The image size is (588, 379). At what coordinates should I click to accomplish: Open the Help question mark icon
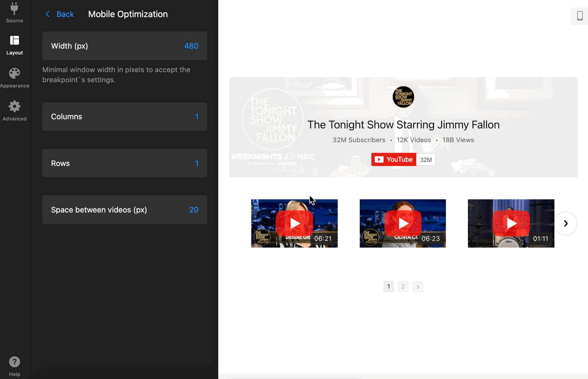14,366
